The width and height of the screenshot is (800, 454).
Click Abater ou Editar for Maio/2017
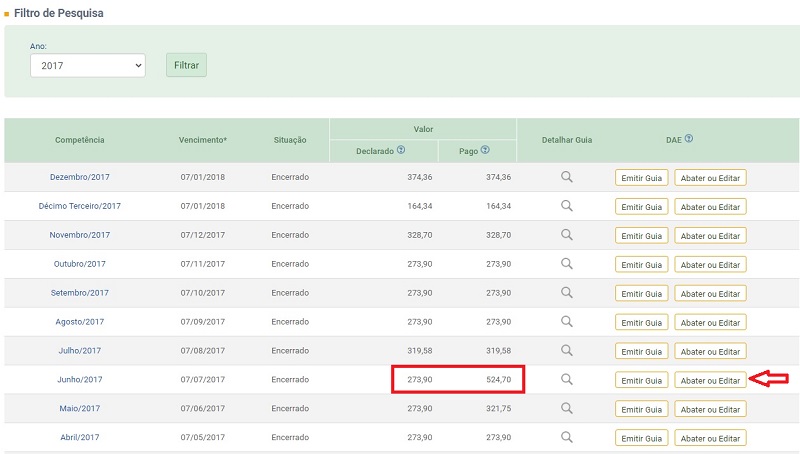point(710,409)
